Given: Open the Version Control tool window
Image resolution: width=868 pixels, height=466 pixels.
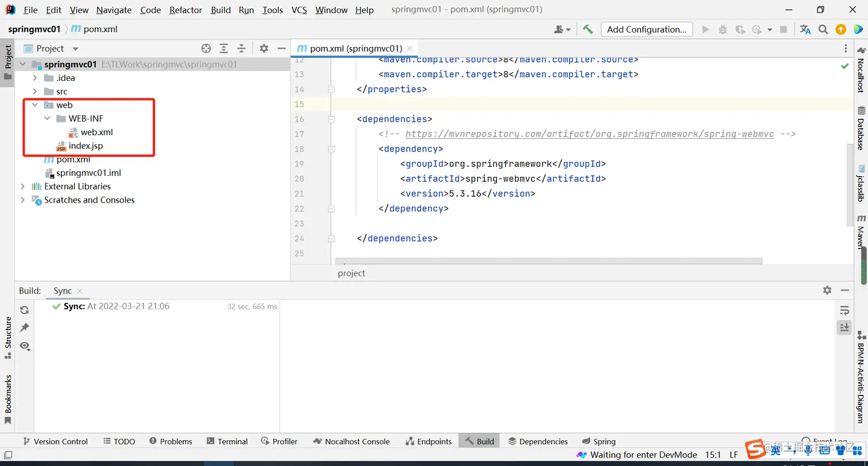Looking at the screenshot, I should [x=55, y=441].
